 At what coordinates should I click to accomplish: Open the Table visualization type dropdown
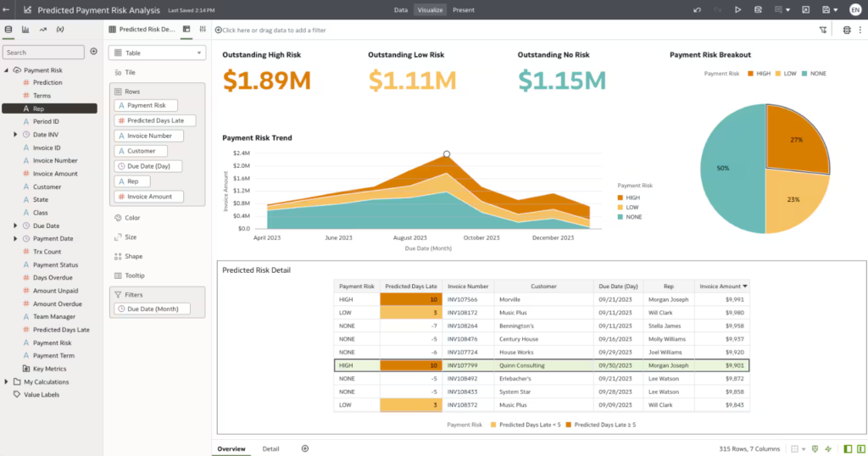click(x=158, y=53)
